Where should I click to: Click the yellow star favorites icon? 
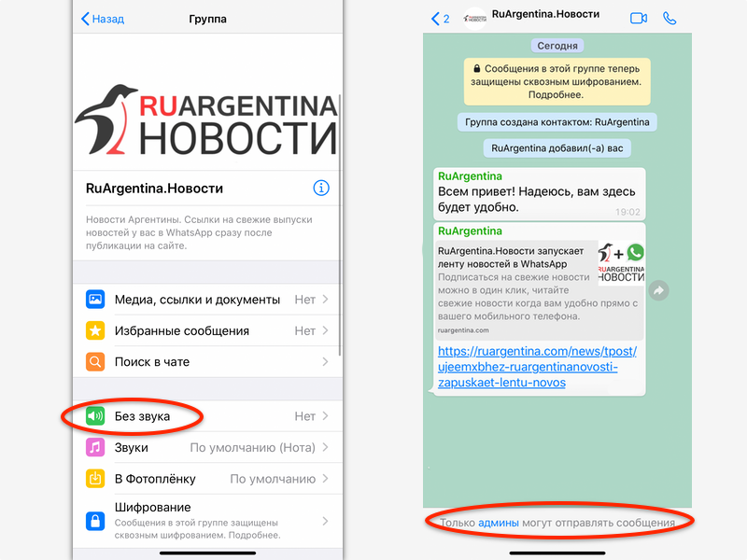[x=95, y=330]
